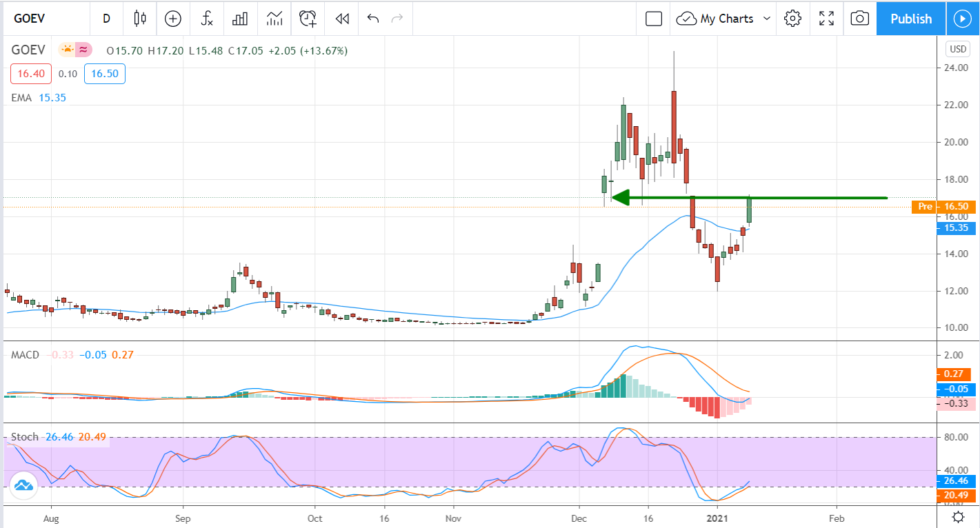The image size is (980, 528).
Task: Open the chart candle style selector
Action: click(141, 19)
